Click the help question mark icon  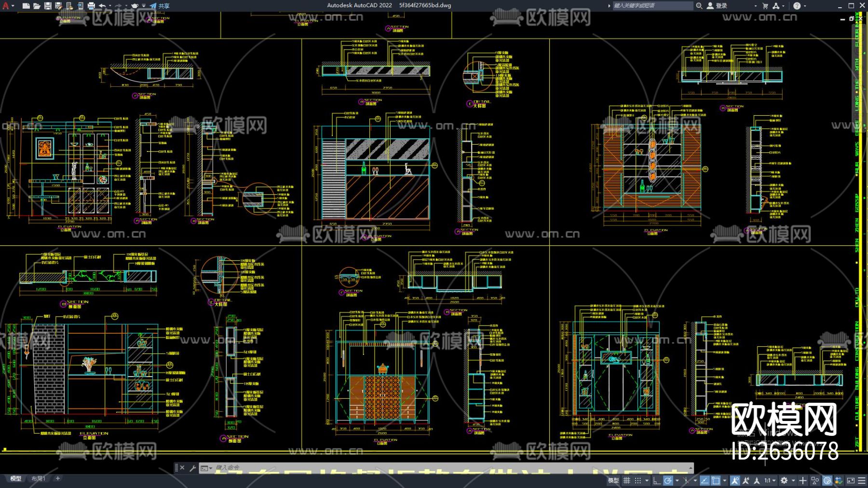tap(797, 6)
